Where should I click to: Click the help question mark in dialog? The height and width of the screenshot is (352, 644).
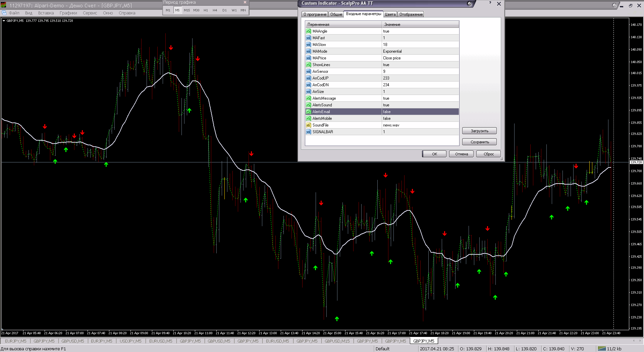(x=490, y=3)
